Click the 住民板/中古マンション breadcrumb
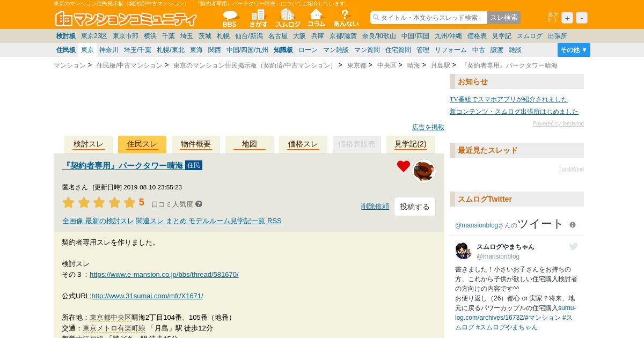The image size is (644, 338). [x=129, y=65]
